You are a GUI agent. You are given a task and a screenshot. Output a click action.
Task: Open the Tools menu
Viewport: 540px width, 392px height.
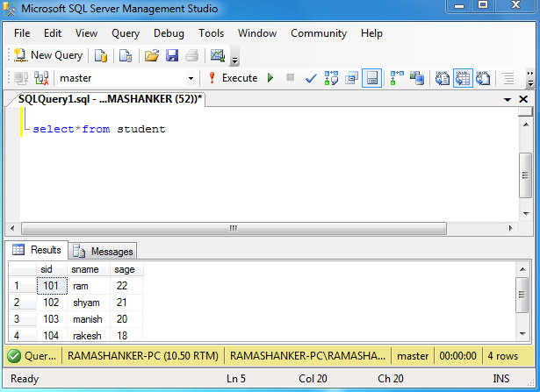211,33
